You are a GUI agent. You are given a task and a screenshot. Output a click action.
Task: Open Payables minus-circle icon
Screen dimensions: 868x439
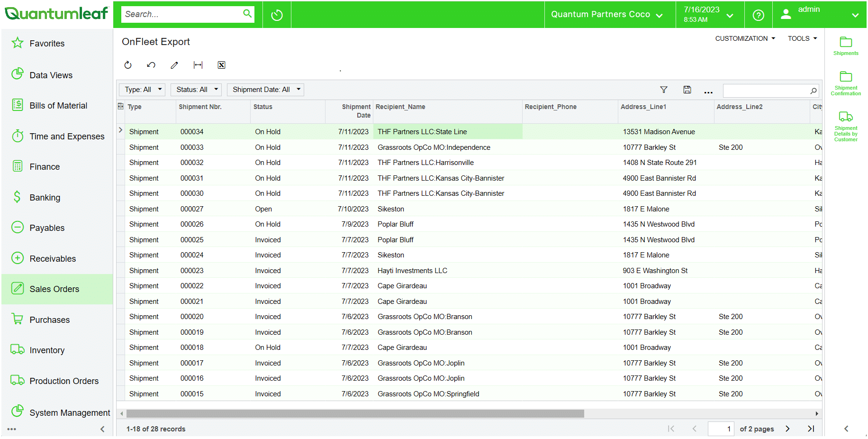[x=18, y=228]
